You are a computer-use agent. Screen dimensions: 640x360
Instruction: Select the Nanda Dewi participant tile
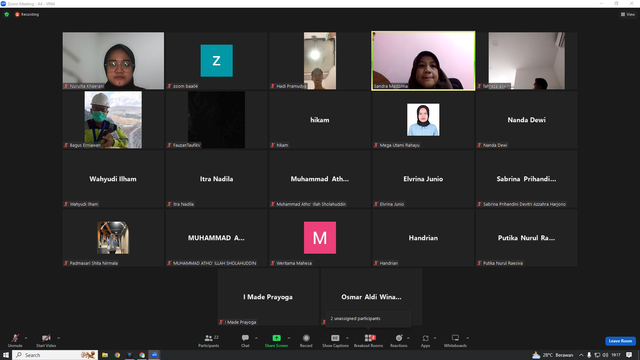click(x=527, y=120)
